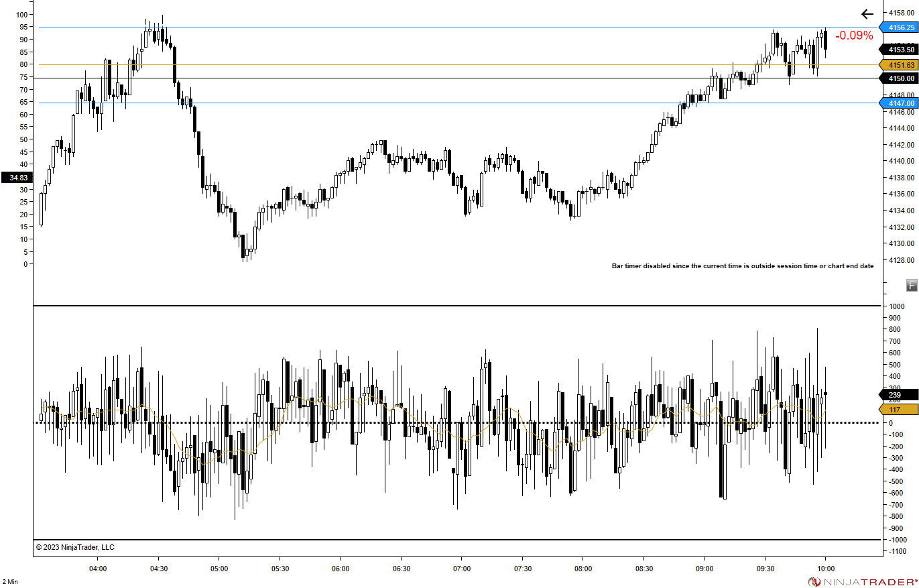Click the 4140.00 price axis label
The height and width of the screenshot is (588, 919).
coord(901,161)
